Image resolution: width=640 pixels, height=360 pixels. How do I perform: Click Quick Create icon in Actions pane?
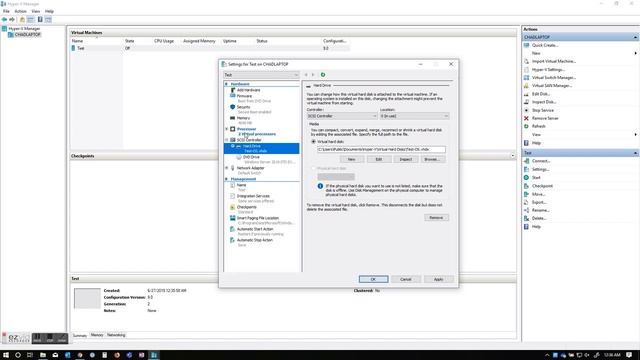(x=527, y=45)
